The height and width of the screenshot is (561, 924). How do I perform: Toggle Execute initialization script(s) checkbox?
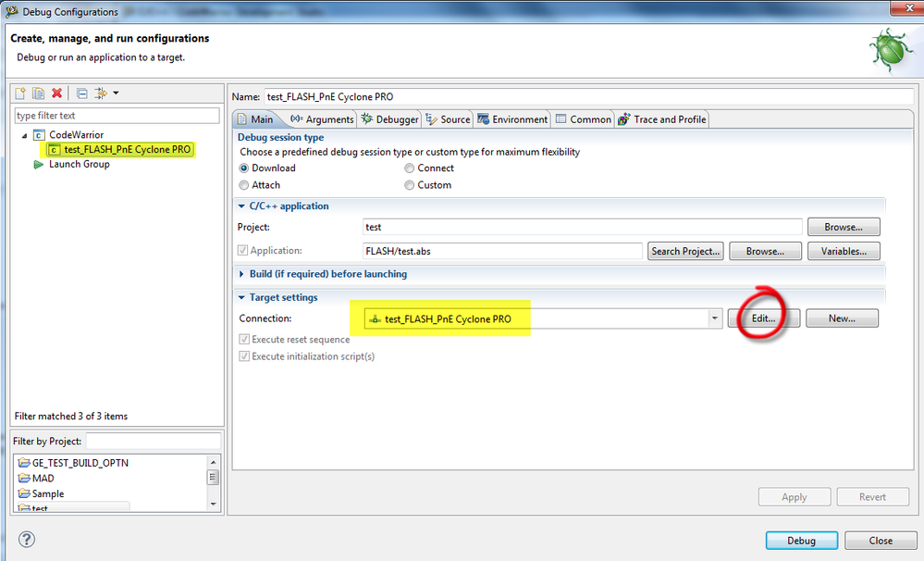(x=244, y=356)
